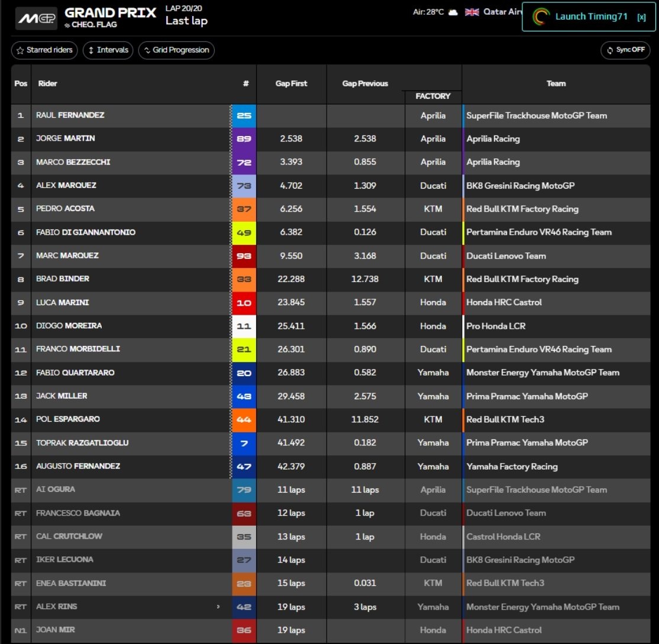Sort by the Gap Previous column header

(x=365, y=83)
